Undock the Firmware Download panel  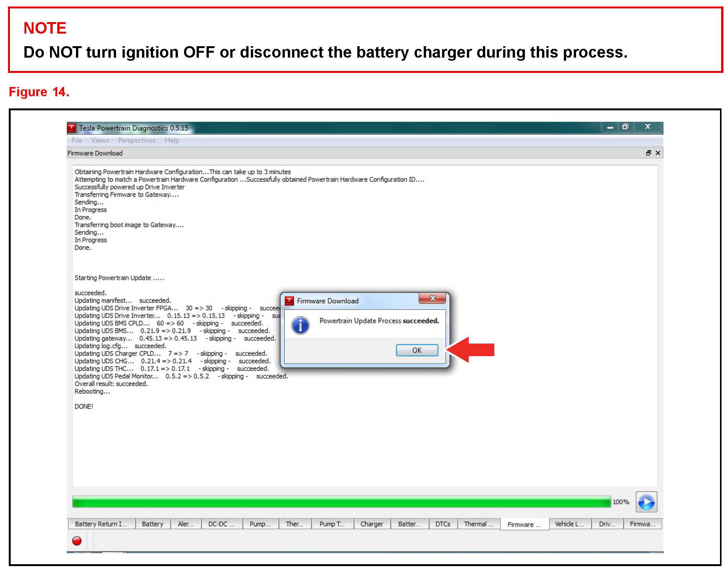point(648,153)
